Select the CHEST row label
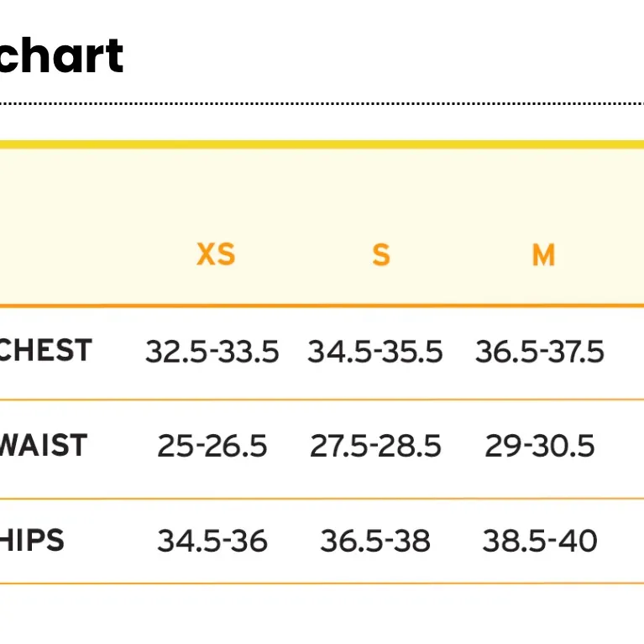644x644 pixels. click(45, 350)
